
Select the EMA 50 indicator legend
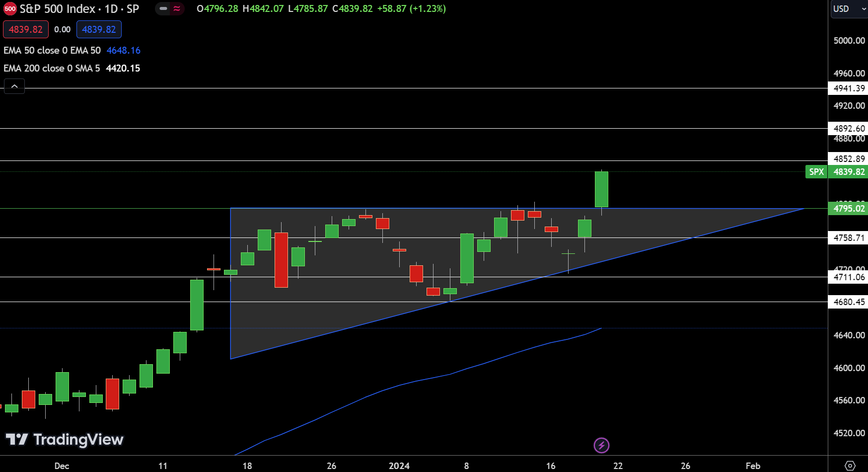(x=52, y=50)
